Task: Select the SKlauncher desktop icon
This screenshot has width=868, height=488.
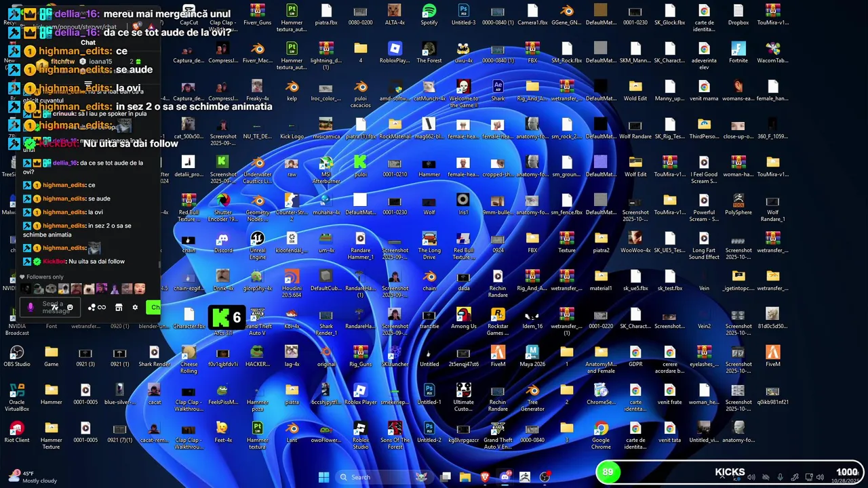Action: [395, 356]
